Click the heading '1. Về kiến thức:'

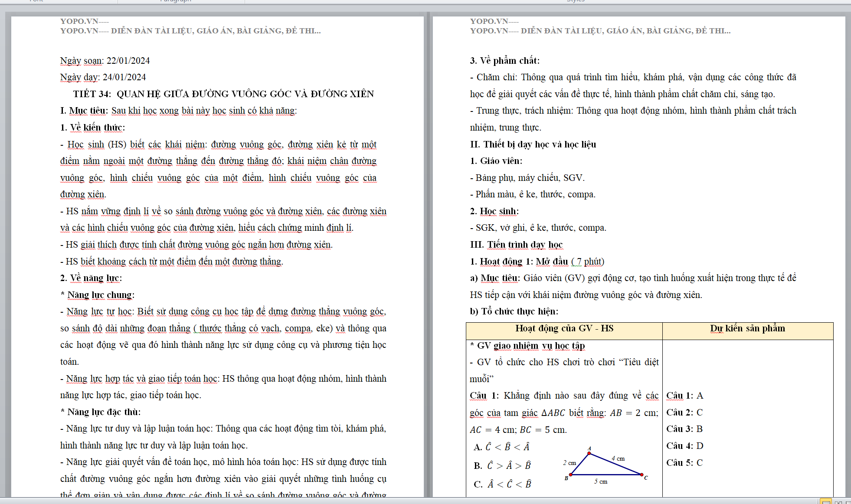[x=93, y=128]
